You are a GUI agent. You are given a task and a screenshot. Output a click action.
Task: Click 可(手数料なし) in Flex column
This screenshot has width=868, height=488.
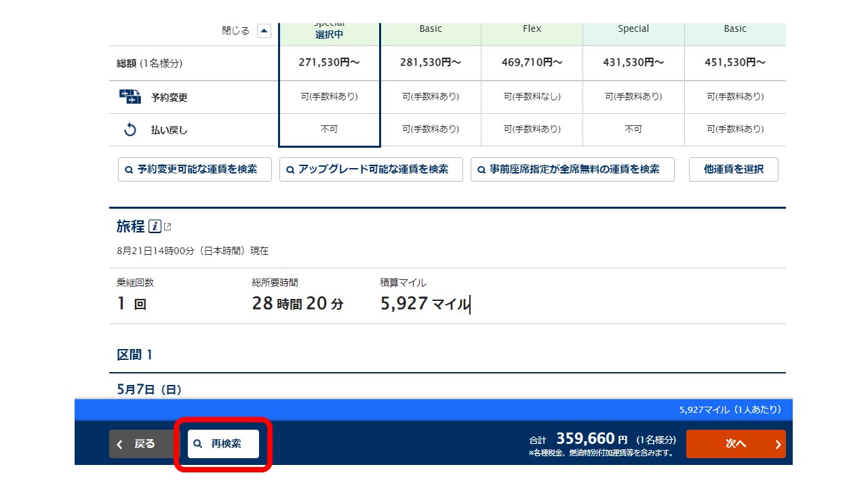(532, 97)
